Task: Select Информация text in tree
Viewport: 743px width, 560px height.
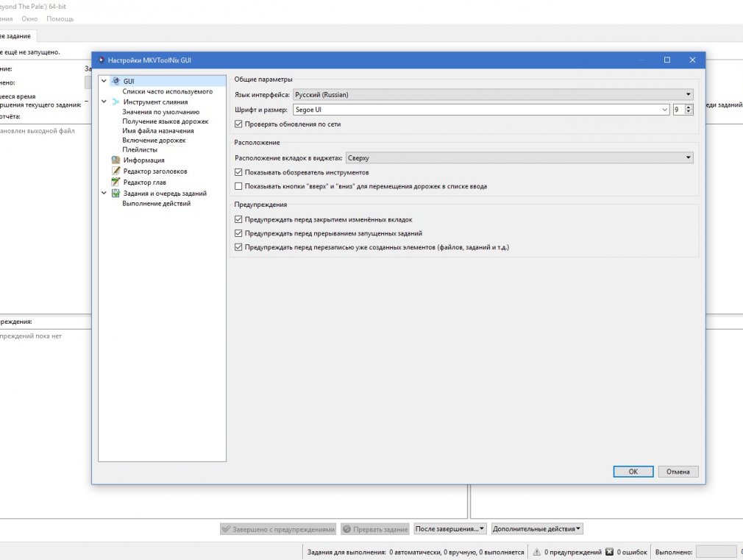Action: pyautogui.click(x=144, y=160)
